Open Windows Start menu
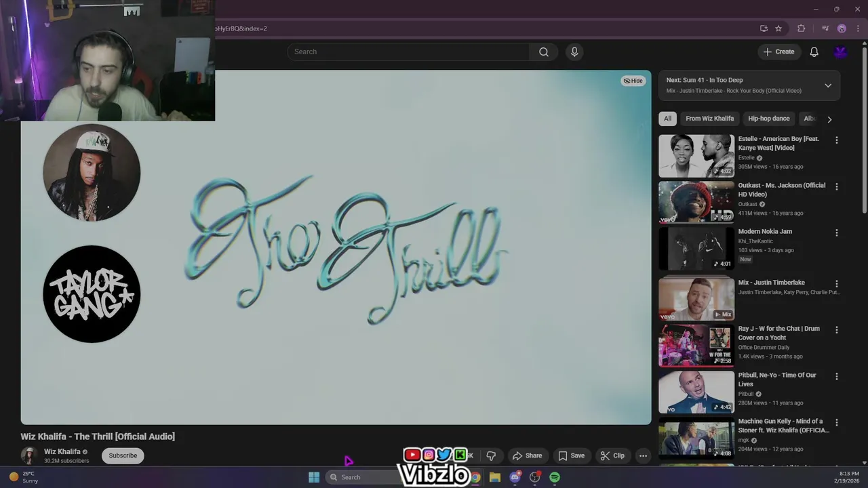This screenshot has height=488, width=868. [x=314, y=477]
